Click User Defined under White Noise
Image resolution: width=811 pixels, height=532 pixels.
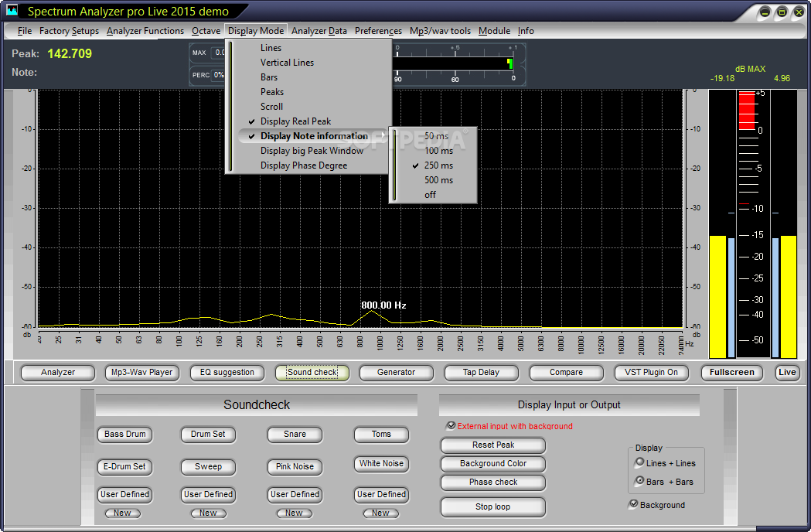381,494
